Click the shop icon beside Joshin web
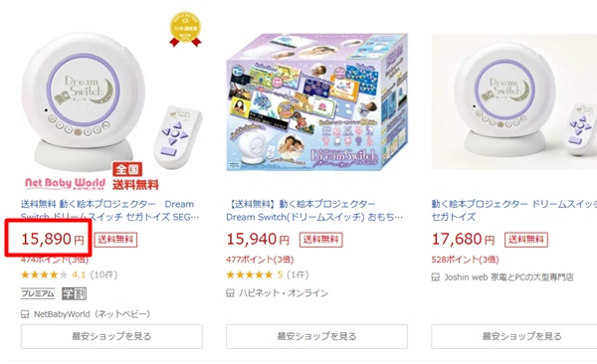 (x=435, y=276)
